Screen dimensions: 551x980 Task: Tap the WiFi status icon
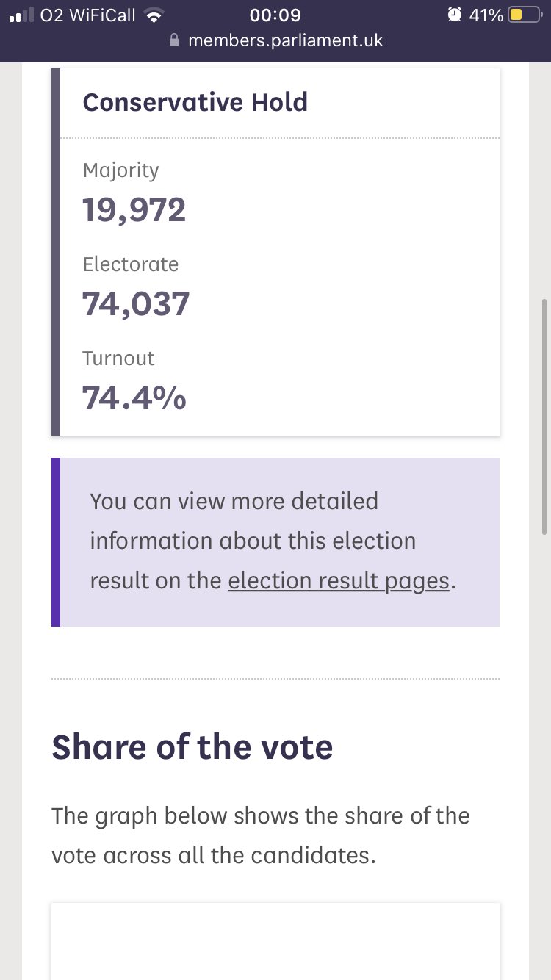point(154,15)
